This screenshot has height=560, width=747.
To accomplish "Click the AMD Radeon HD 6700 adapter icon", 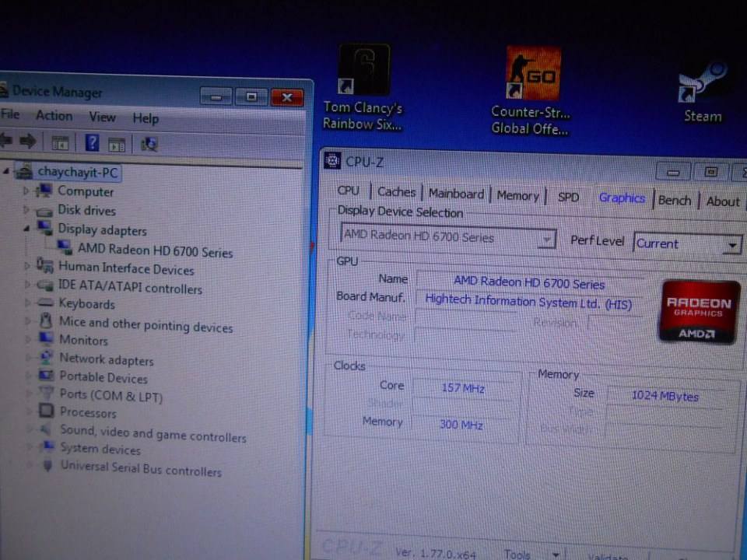I will (x=65, y=247).
